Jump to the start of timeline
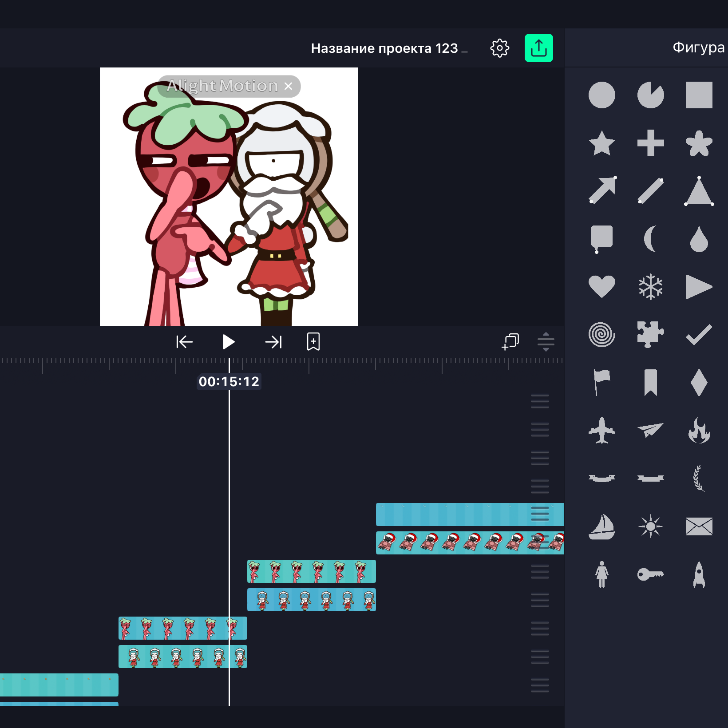This screenshot has height=728, width=728. 184,342
